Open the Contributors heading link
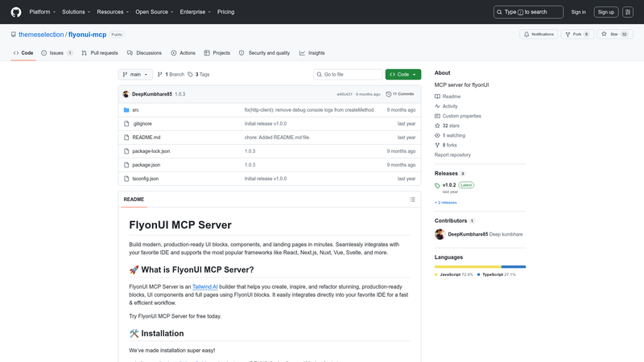The image size is (644, 362). (x=454, y=220)
